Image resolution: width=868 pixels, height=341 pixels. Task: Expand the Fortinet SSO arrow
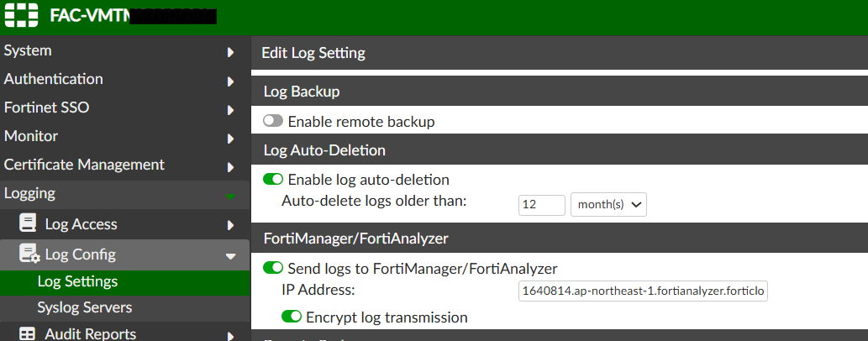click(x=231, y=110)
